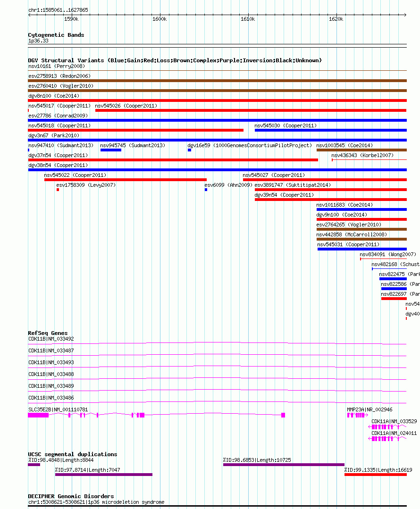Select the esv27786 (Conrad2009) gain variant
This screenshot has height=509, width=420.
tap(217, 120)
